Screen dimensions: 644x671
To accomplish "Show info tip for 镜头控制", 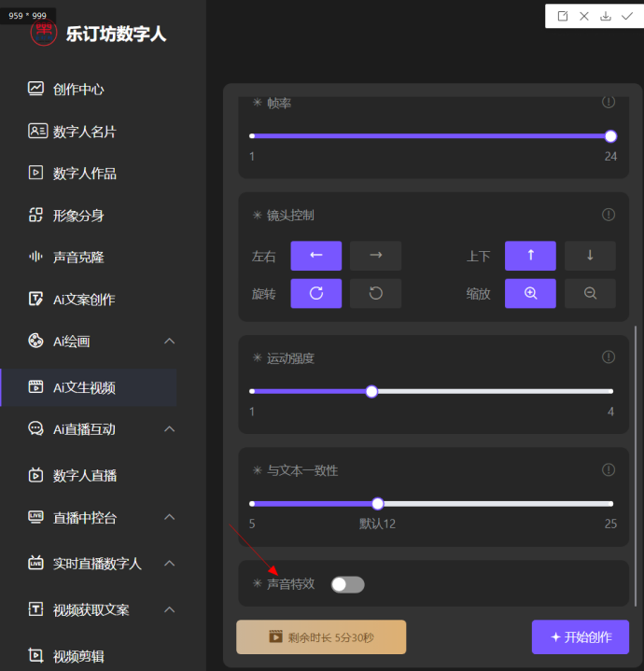I will (608, 215).
